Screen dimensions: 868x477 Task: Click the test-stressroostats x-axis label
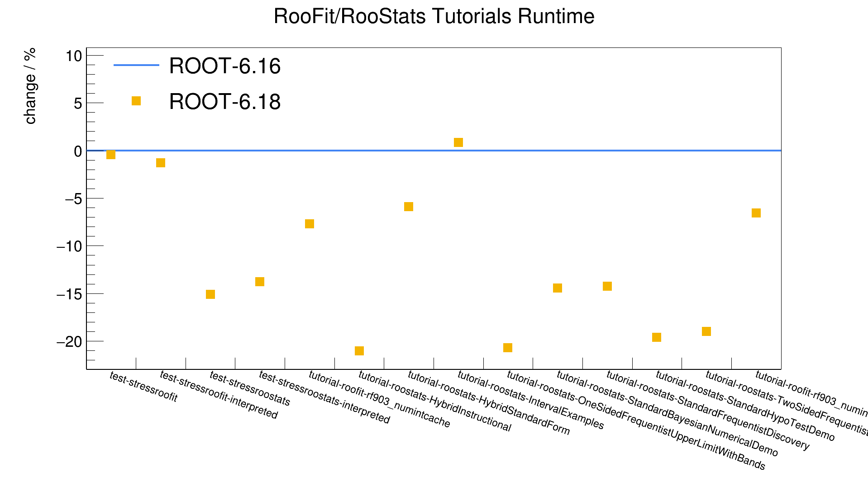[x=249, y=388]
